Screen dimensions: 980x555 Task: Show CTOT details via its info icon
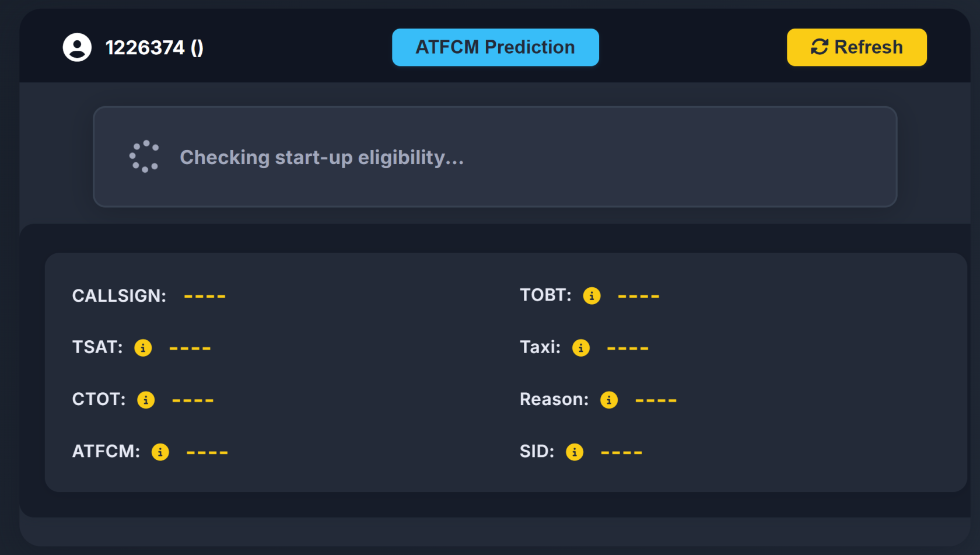(x=146, y=400)
